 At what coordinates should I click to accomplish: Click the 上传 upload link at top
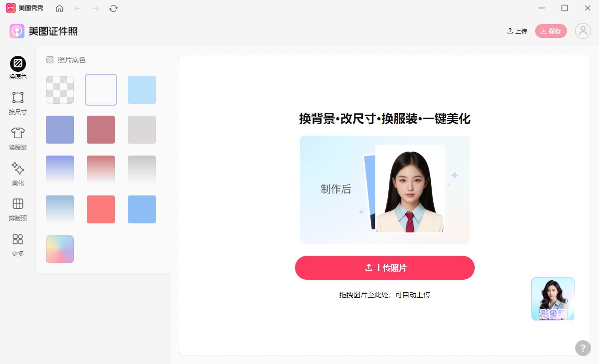[517, 31]
